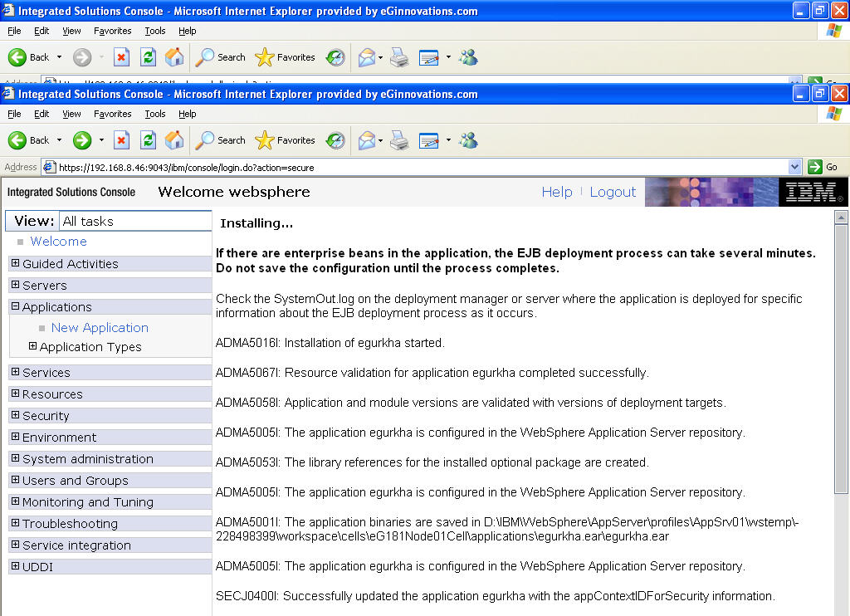
Task: Open Search in the background browser window toolbar
Action: [221, 57]
